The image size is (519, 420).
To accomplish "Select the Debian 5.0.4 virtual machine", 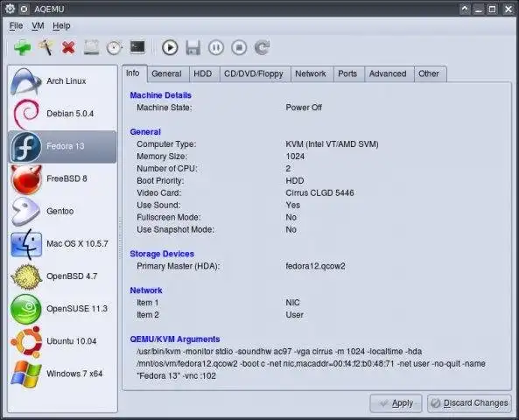I will 62,114.
